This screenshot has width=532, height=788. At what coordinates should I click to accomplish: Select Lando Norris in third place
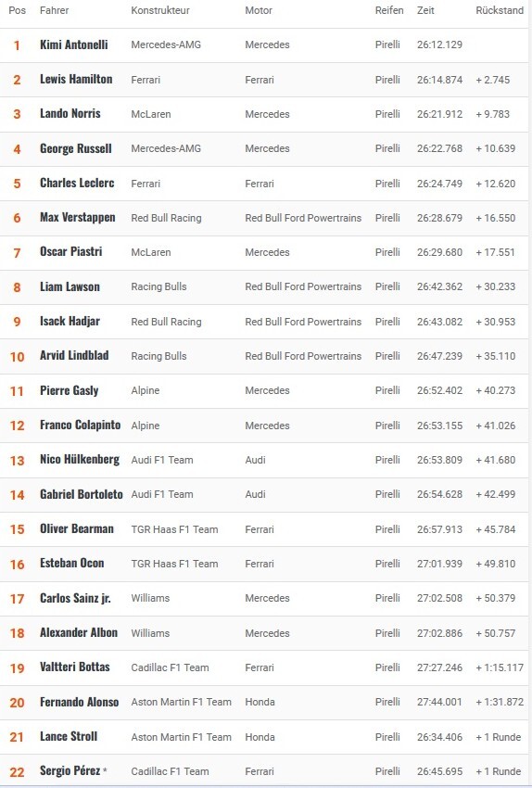coord(70,114)
